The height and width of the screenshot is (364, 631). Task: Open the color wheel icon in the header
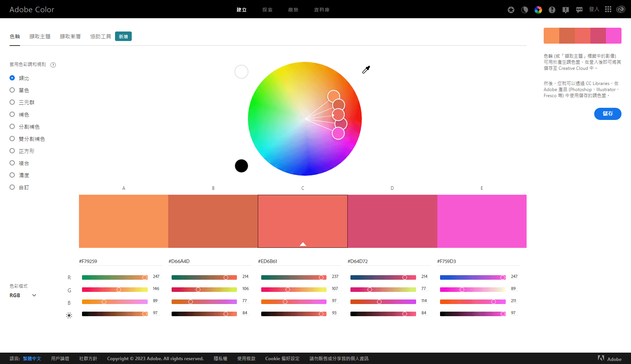coord(538,10)
